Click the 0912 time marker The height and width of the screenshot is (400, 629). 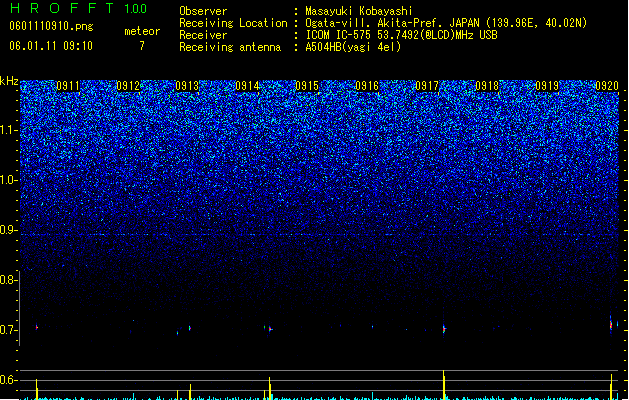point(128,86)
